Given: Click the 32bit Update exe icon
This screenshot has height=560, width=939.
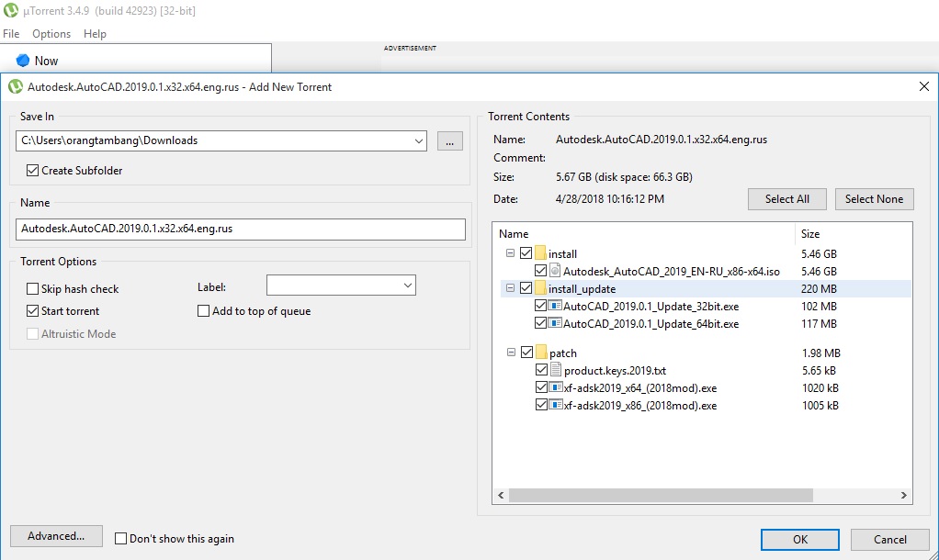Looking at the screenshot, I should click(555, 306).
